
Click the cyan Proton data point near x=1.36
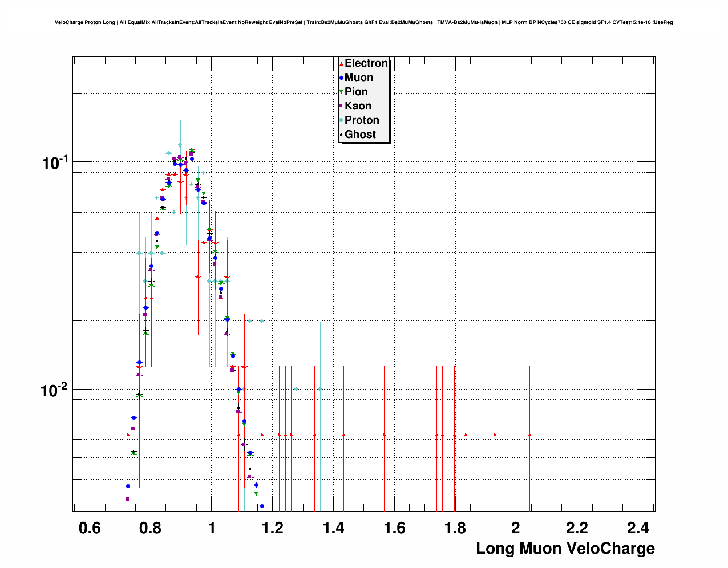[320, 389]
